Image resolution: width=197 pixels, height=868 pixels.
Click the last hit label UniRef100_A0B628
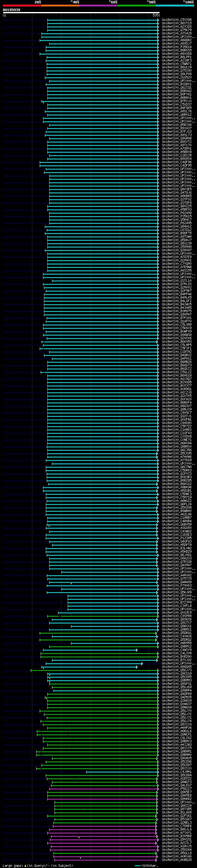tap(177, 860)
